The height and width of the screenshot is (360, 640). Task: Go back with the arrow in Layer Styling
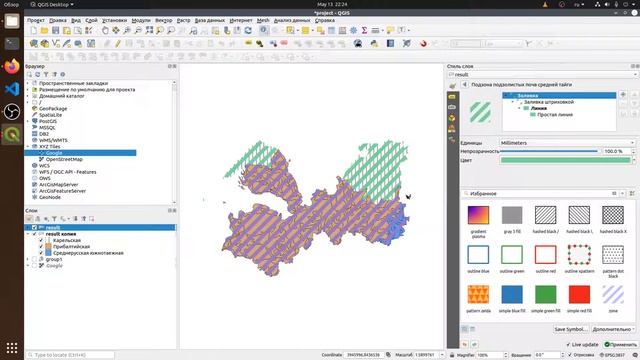pos(464,84)
